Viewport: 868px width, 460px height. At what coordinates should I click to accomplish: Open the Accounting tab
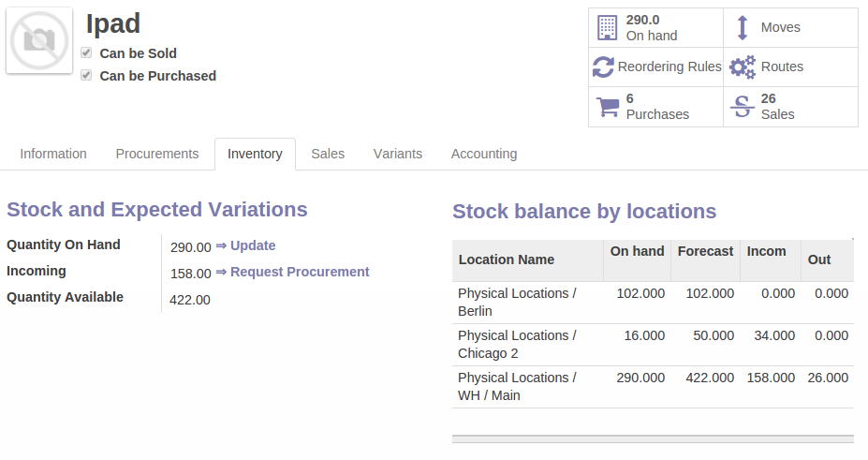pyautogui.click(x=484, y=154)
